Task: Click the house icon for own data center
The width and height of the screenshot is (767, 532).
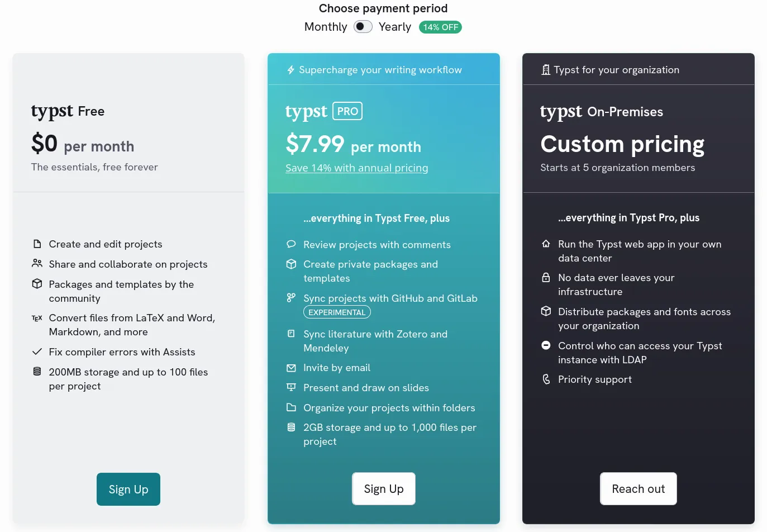Action: click(x=546, y=244)
